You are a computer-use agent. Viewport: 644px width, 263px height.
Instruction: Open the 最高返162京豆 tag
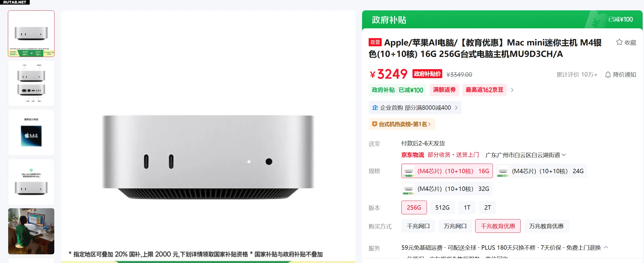[484, 90]
